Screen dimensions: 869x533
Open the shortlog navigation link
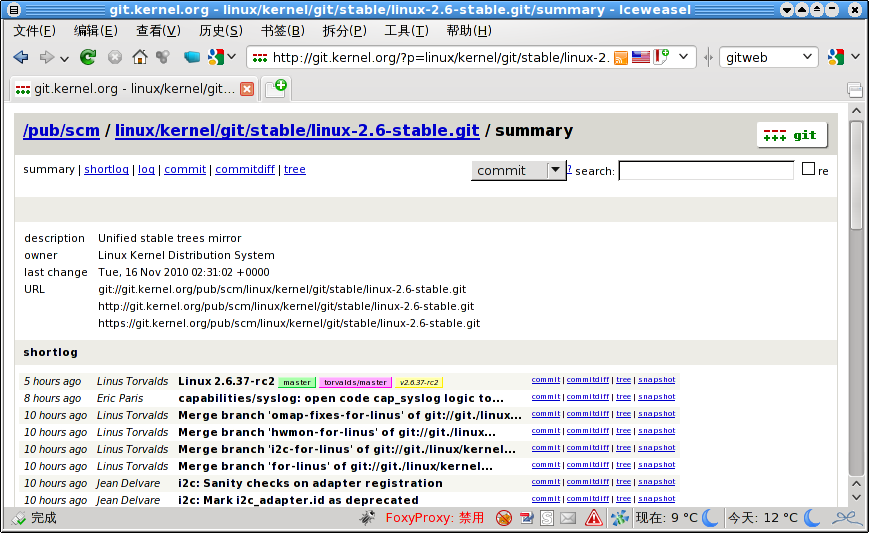tap(106, 170)
